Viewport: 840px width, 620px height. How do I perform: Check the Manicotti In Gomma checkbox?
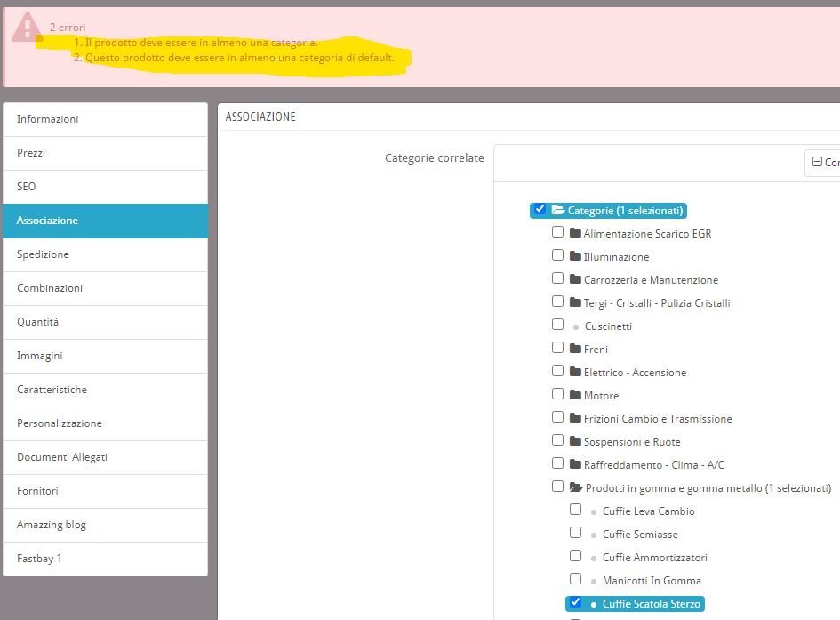coord(575,579)
